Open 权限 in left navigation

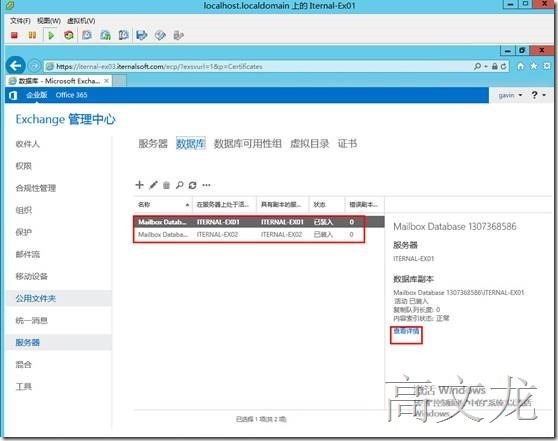pos(24,166)
